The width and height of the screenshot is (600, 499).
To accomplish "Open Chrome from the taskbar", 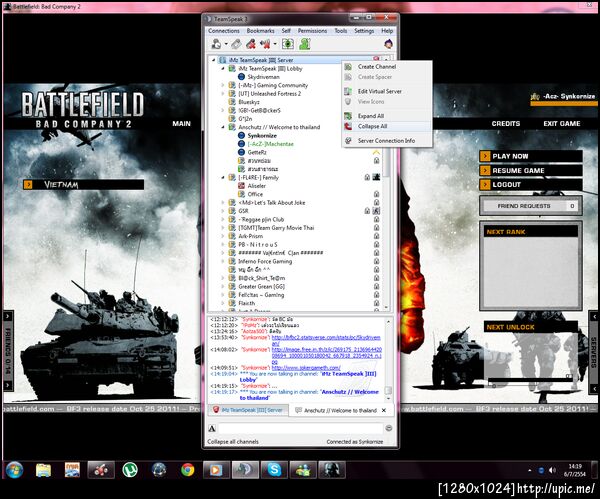I will click(188, 470).
